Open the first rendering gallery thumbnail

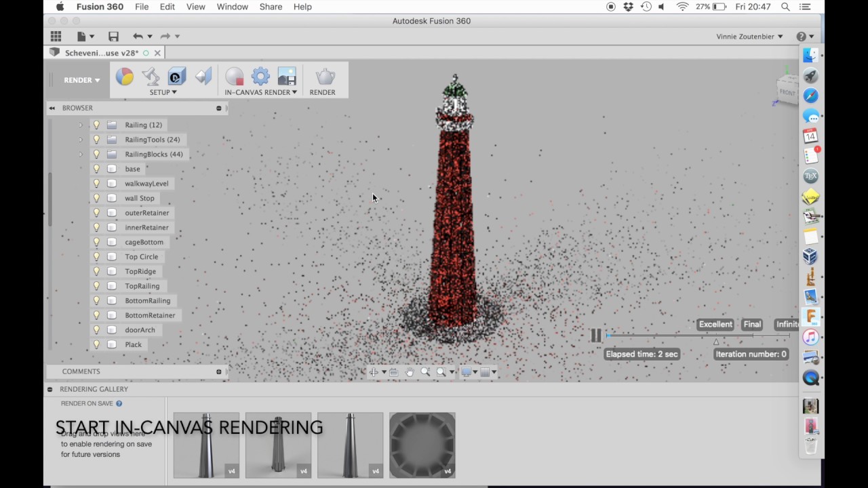coord(206,445)
